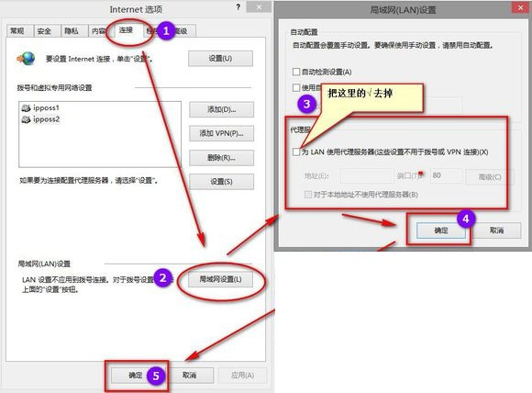Click the help question mark icon
Image resolution: width=532 pixels, height=393 pixels.
coord(238,6)
